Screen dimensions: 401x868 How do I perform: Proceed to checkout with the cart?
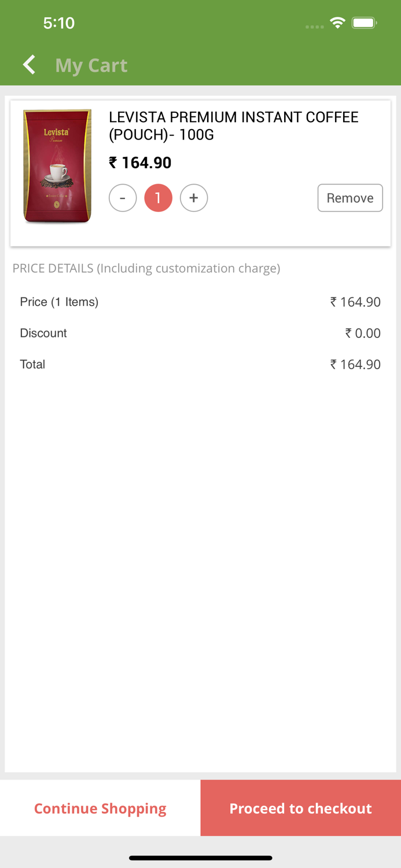click(x=300, y=808)
